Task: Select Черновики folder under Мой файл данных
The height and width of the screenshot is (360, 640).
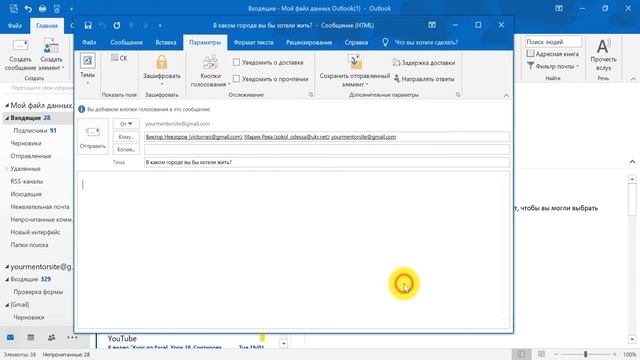Action: coord(26,143)
